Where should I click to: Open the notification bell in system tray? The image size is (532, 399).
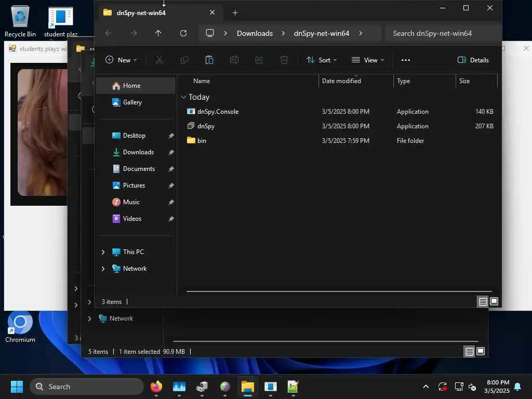pyautogui.click(x=518, y=387)
